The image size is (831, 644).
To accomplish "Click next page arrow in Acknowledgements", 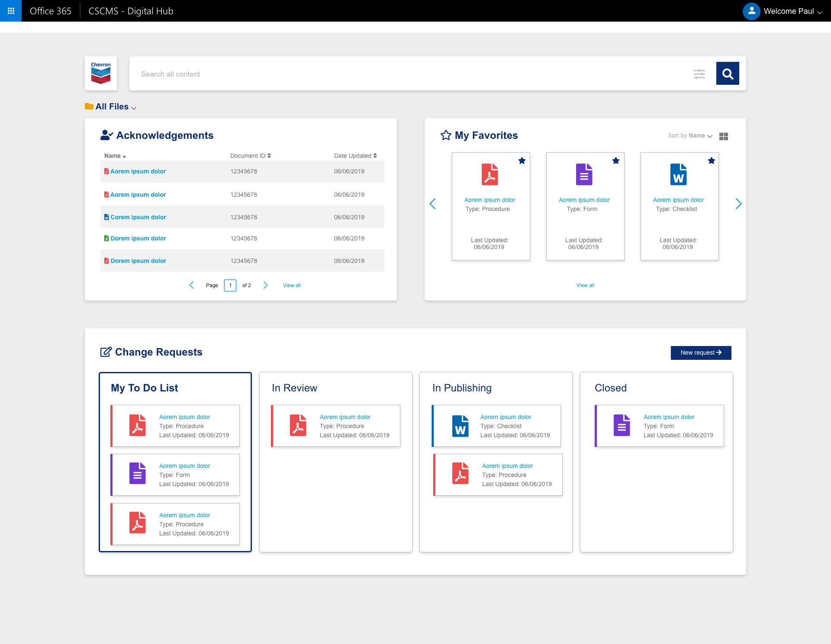I will pos(265,285).
